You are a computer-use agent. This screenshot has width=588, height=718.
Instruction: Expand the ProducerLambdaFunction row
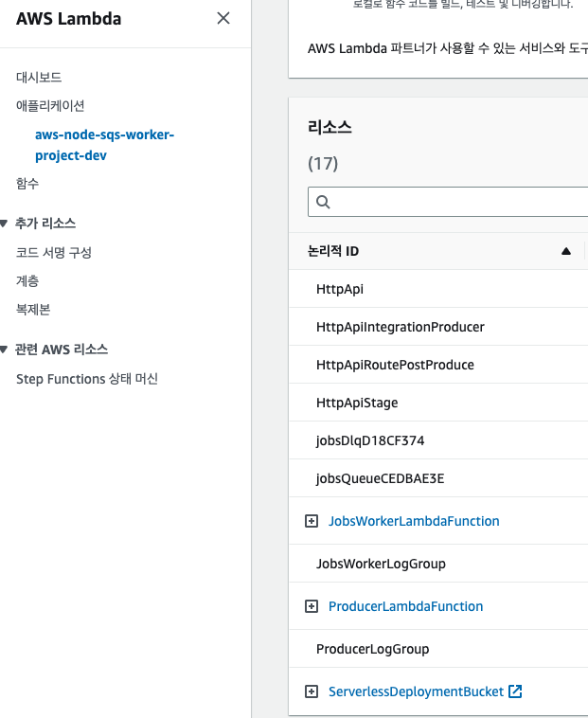point(312,606)
